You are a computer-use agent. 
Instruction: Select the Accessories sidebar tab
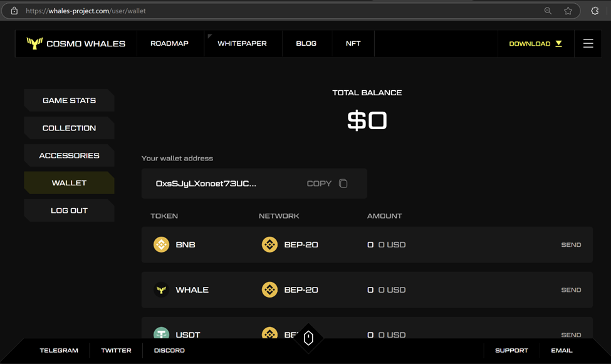click(69, 155)
